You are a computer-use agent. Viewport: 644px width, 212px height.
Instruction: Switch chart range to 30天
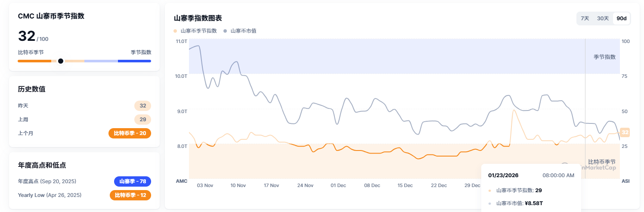click(x=603, y=18)
